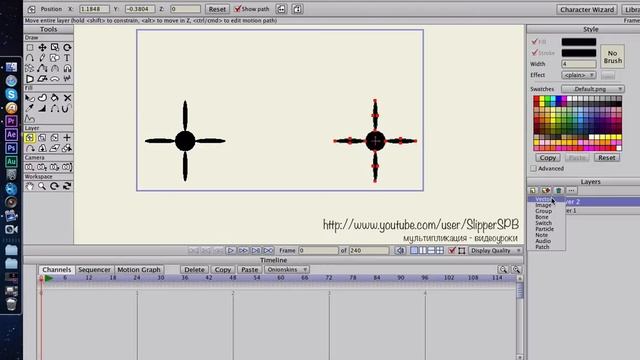Select the Rotate Points tool in Draw
Viewport: 640px width, 360px height.
coord(67,47)
